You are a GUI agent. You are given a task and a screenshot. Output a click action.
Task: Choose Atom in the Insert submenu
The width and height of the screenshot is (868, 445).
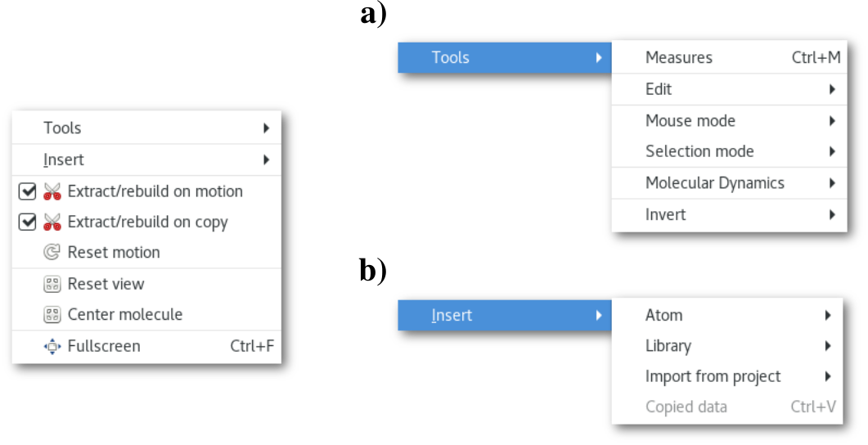(x=663, y=315)
